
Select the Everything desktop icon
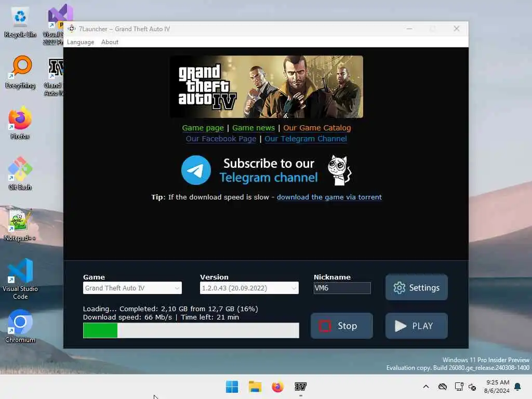[20, 72]
